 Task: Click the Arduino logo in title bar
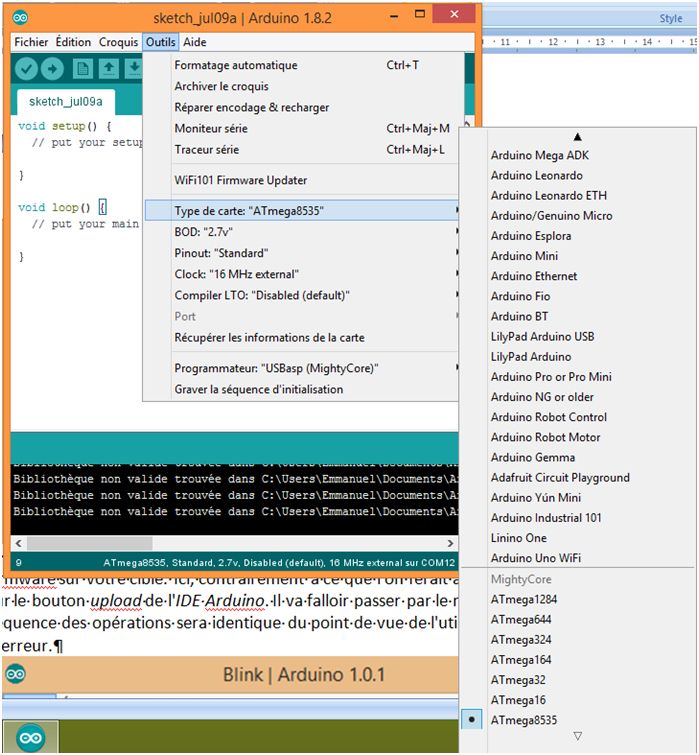click(x=20, y=18)
